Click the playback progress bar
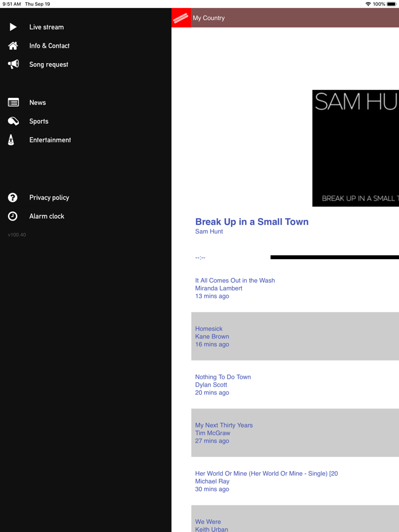 click(x=335, y=257)
